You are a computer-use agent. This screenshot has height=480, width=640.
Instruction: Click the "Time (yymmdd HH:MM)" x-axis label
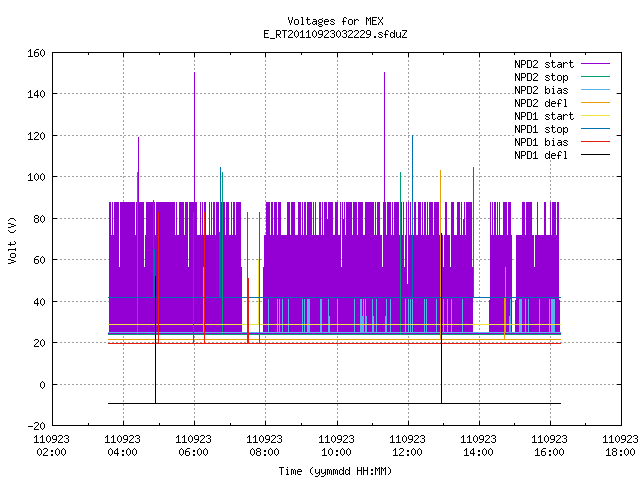click(x=335, y=471)
